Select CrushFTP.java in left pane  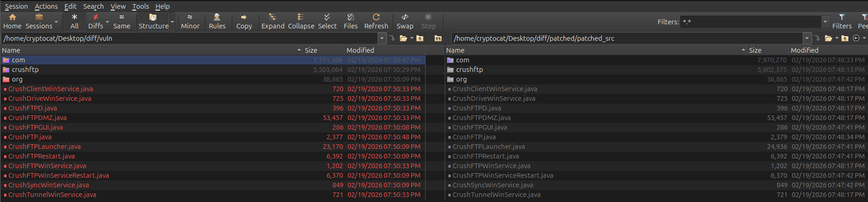point(213,137)
